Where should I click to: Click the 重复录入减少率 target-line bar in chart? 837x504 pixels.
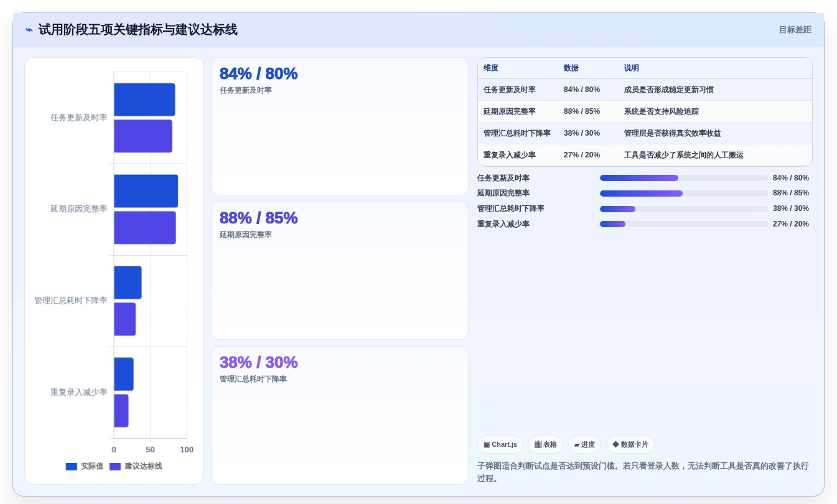[x=121, y=411]
